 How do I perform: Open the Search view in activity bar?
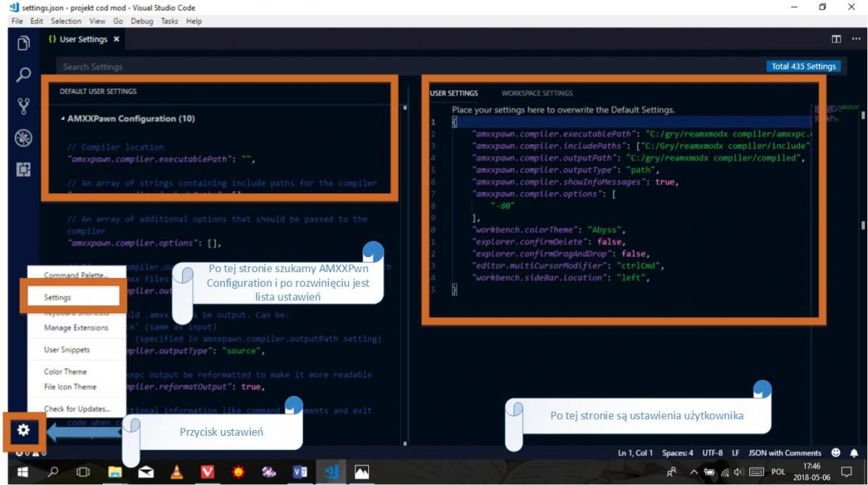(x=24, y=75)
